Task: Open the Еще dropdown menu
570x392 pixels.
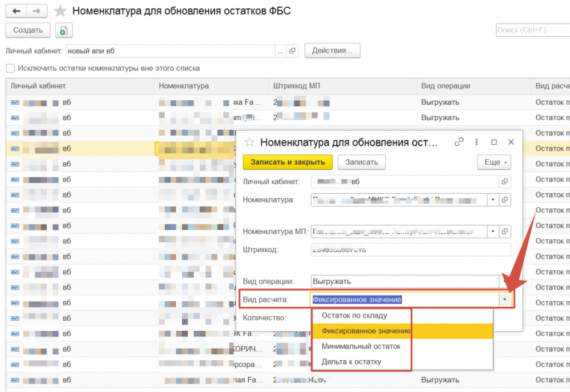Action: coord(494,162)
